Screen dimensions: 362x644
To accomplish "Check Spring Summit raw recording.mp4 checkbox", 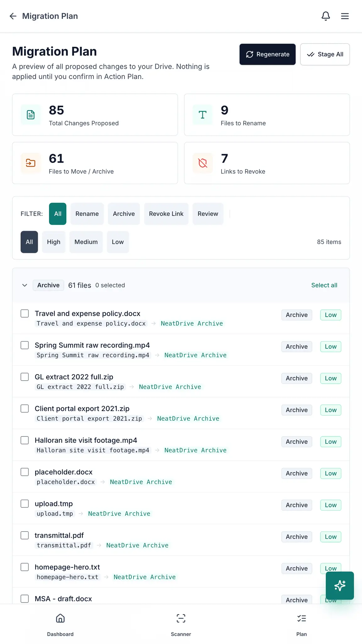I will click(25, 345).
